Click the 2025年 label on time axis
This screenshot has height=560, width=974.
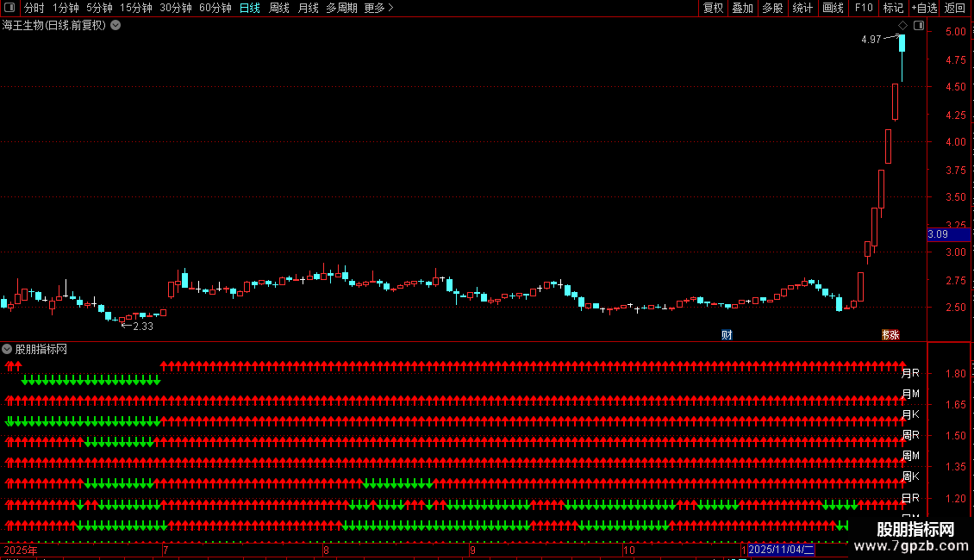(20, 550)
